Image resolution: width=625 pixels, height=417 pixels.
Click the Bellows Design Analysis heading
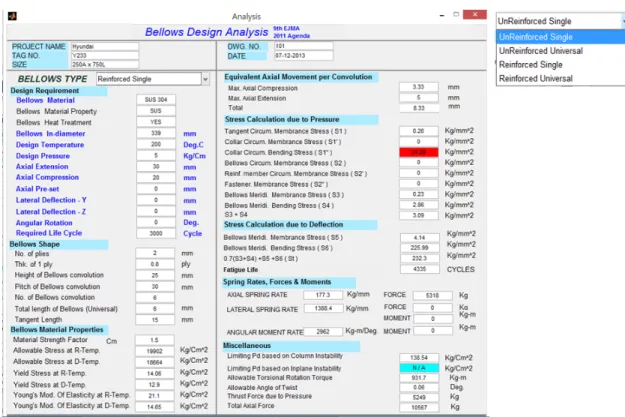(206, 32)
